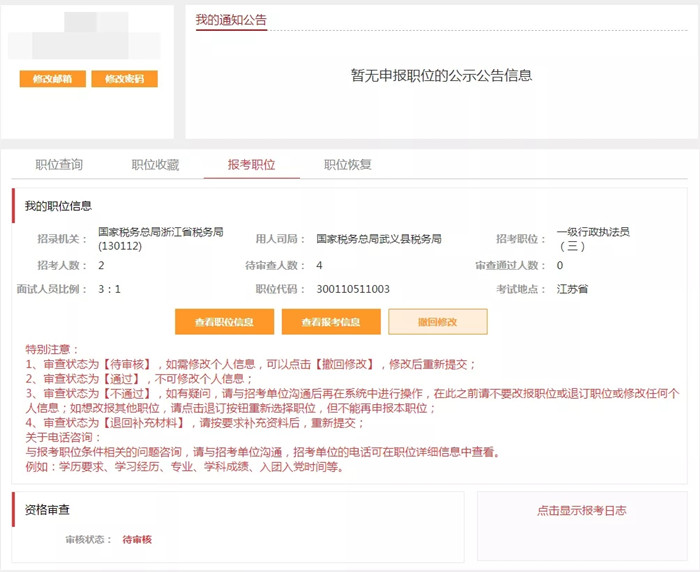Select the 报考职位 tab
The height and width of the screenshot is (572, 700).
[251, 165]
